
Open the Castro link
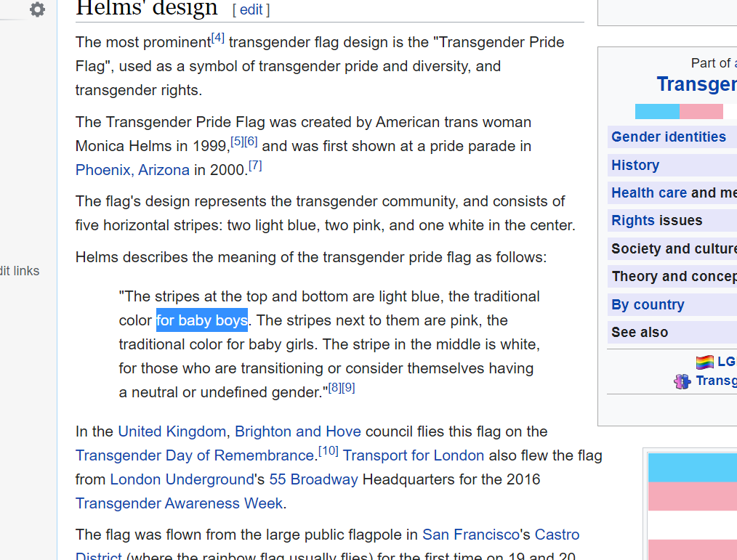(x=557, y=534)
